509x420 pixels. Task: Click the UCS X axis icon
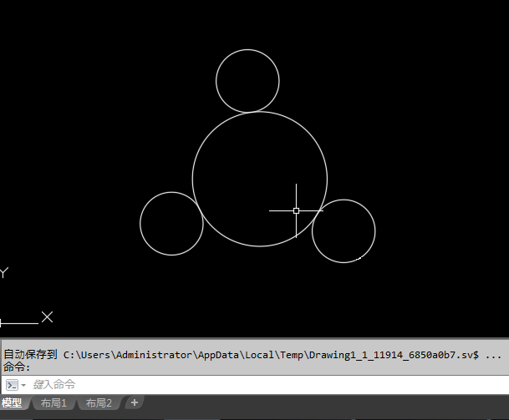(48, 316)
